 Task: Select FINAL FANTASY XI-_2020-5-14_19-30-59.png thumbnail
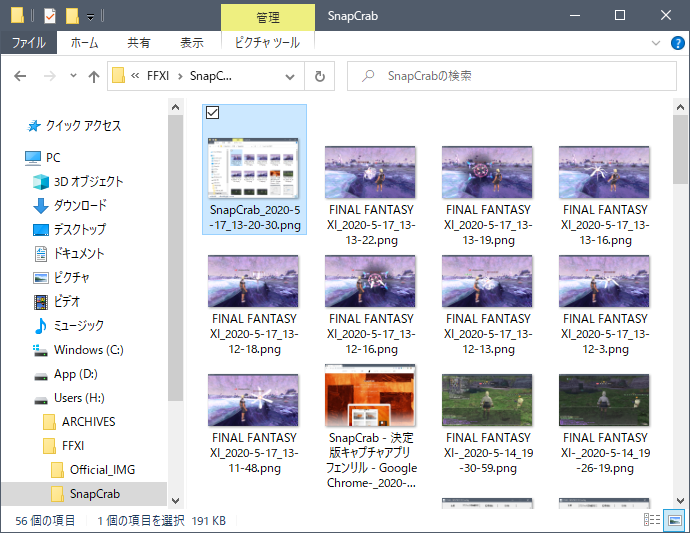point(487,400)
